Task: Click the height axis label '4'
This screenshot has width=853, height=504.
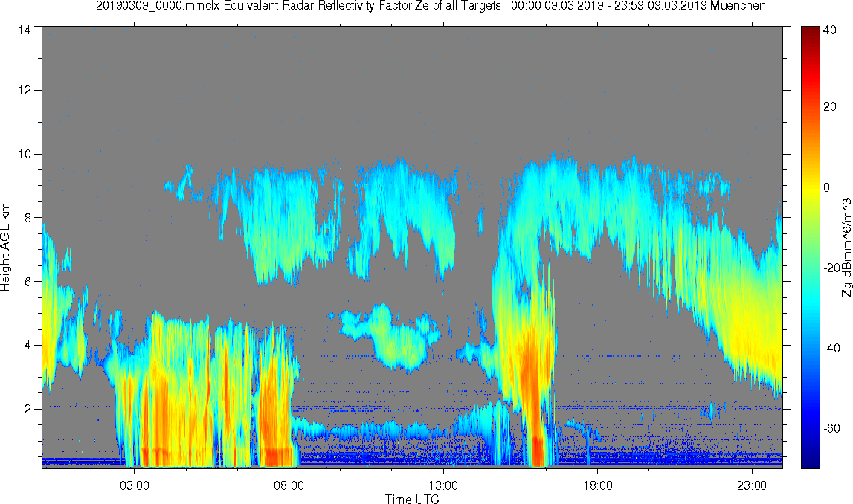Action: coord(28,345)
